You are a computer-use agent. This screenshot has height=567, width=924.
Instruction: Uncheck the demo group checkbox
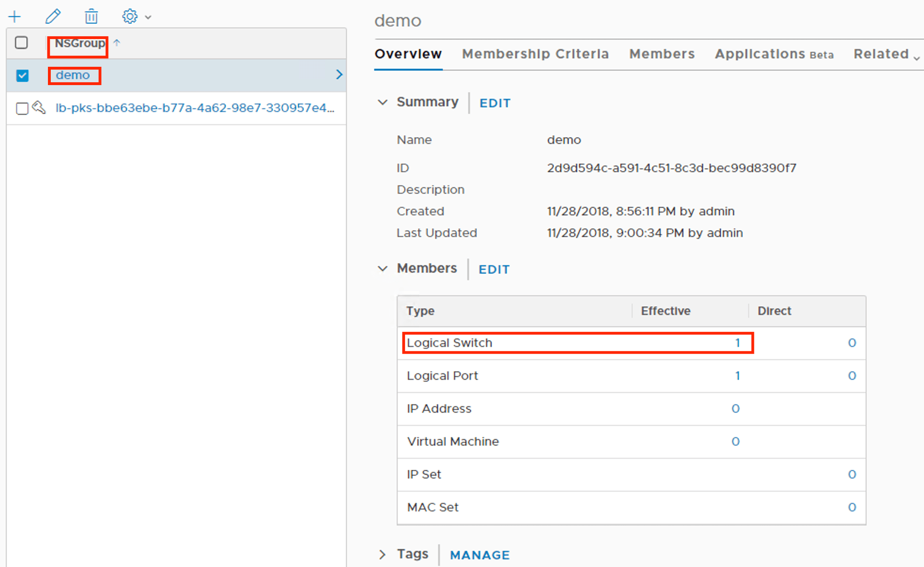click(22, 75)
